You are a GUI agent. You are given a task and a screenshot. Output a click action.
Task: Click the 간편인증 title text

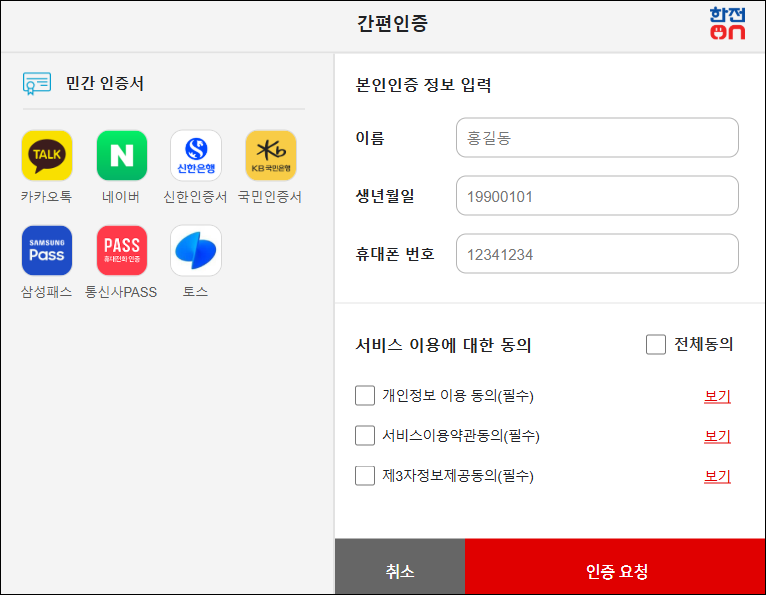click(392, 23)
